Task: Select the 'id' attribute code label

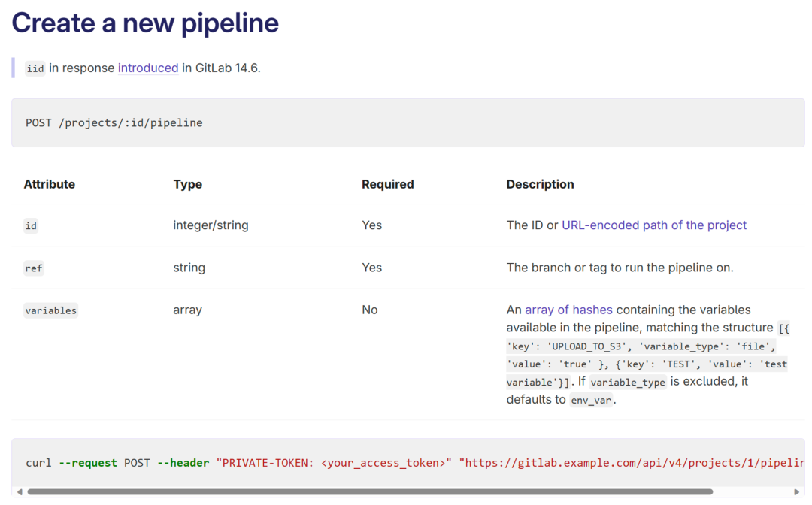Action: (31, 225)
